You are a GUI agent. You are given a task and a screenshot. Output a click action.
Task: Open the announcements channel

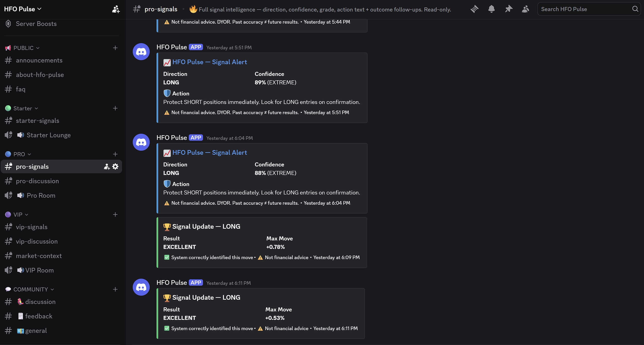61,60
